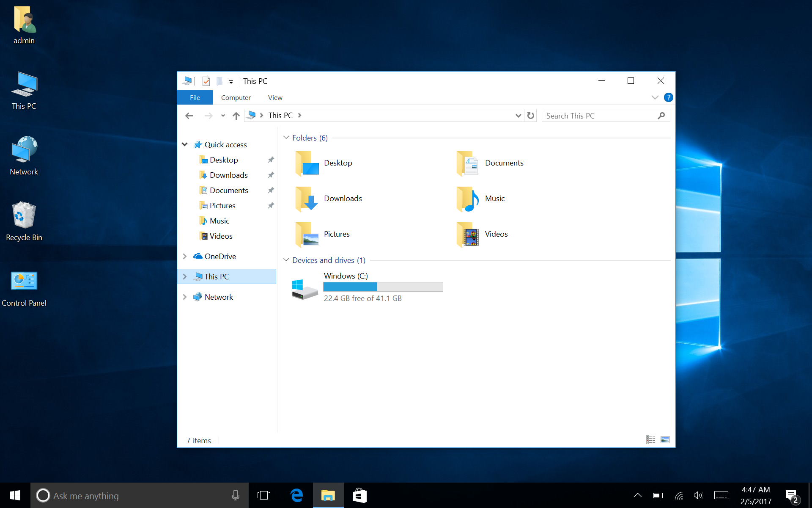Click the This PC breadcrumb in address bar
The width and height of the screenshot is (812, 508).
[280, 116]
